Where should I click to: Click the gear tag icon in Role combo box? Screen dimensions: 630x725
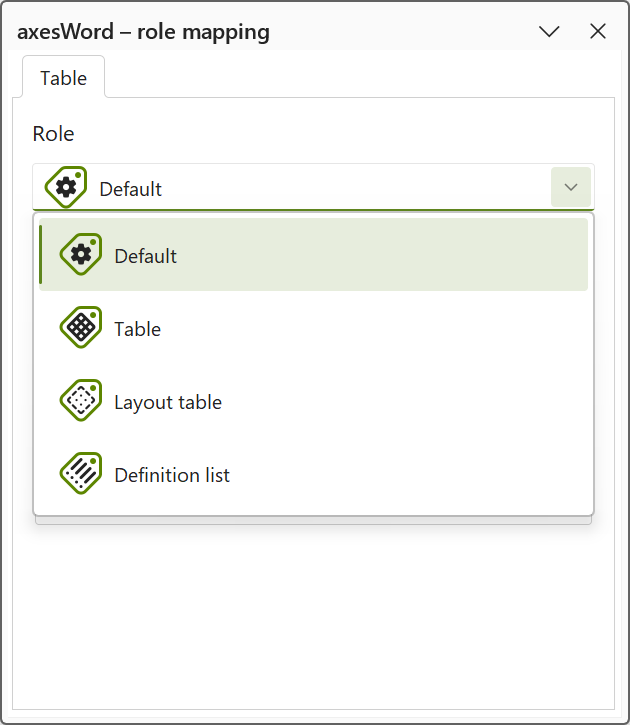[x=66, y=187]
